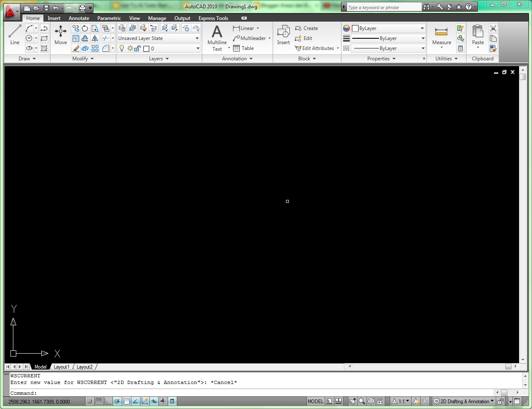Toggle Grid Display in status bar
Screen dimensions: 532x409
[x=99, y=401]
